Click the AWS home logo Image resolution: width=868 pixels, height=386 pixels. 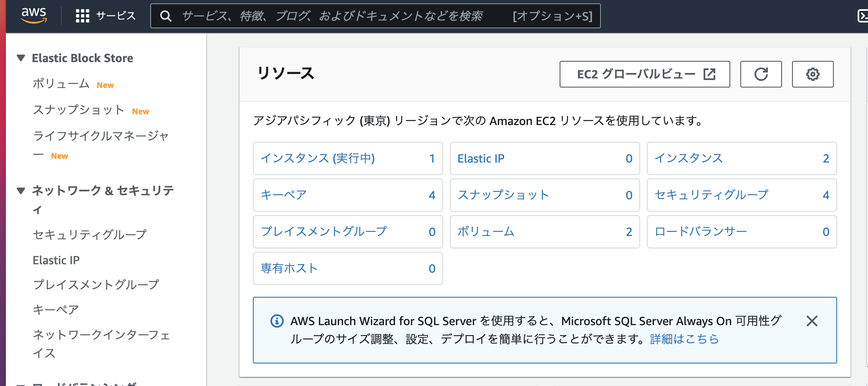tap(33, 16)
